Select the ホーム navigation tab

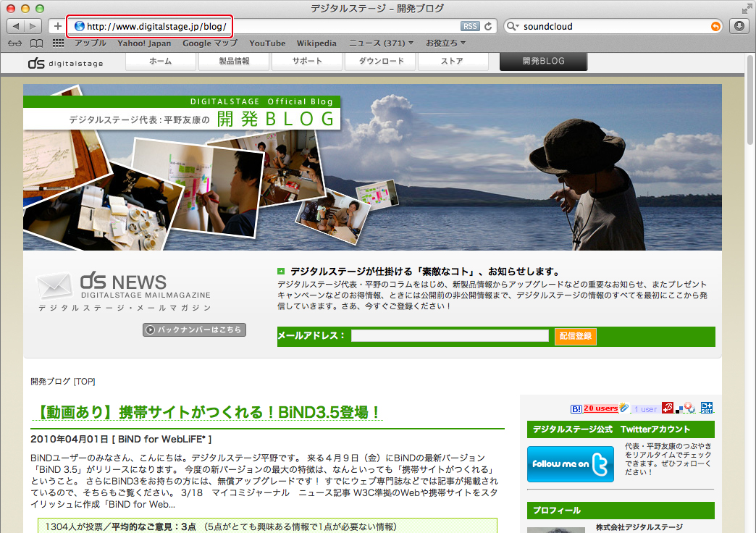click(x=161, y=62)
